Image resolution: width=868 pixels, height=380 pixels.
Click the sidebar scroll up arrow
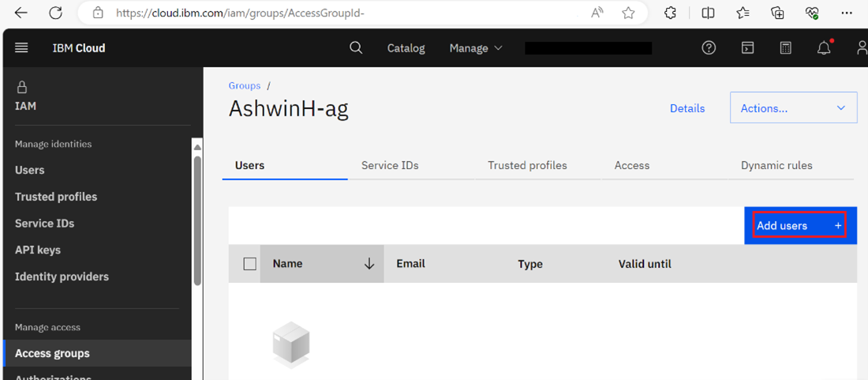coord(197,147)
